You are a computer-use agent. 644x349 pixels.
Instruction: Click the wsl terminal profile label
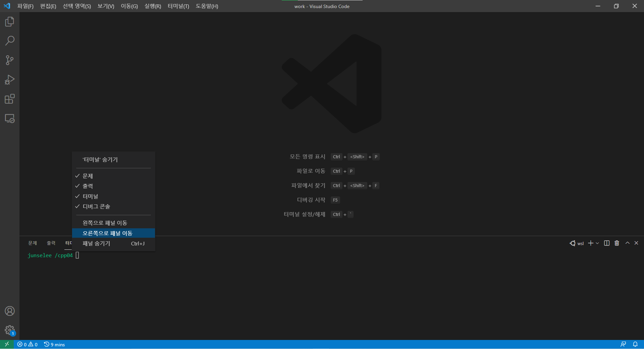577,243
